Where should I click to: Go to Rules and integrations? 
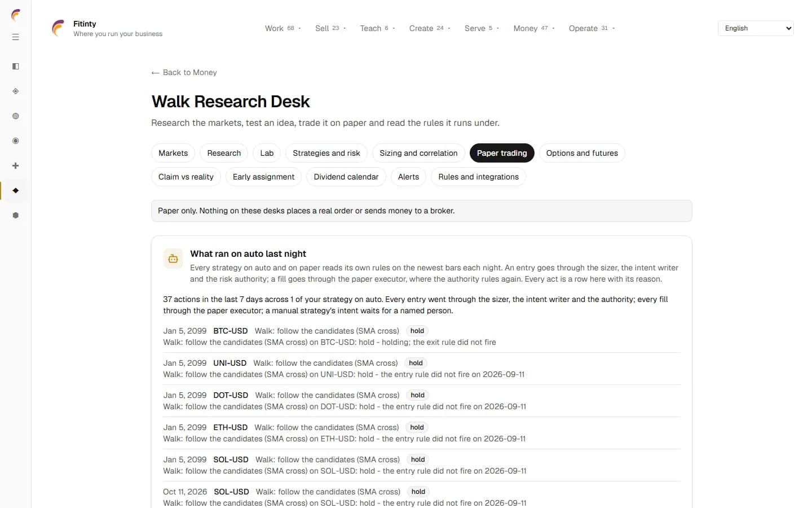coord(478,177)
